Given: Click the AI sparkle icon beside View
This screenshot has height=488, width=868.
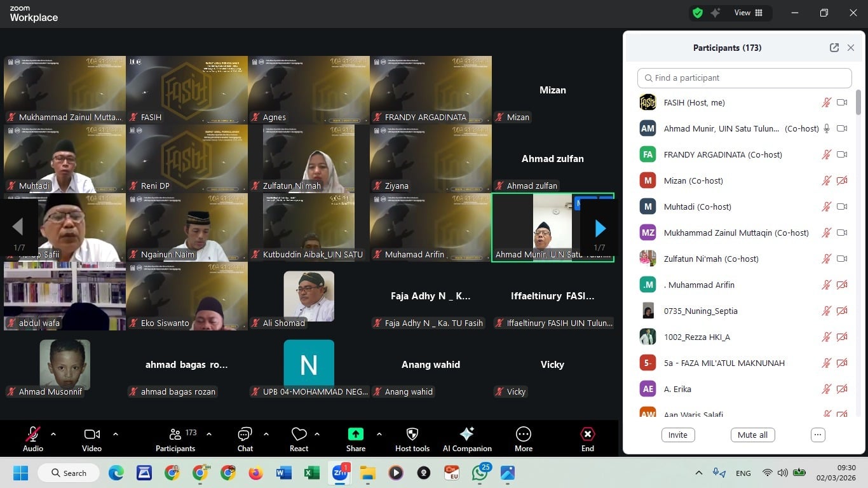Looking at the screenshot, I should point(715,13).
